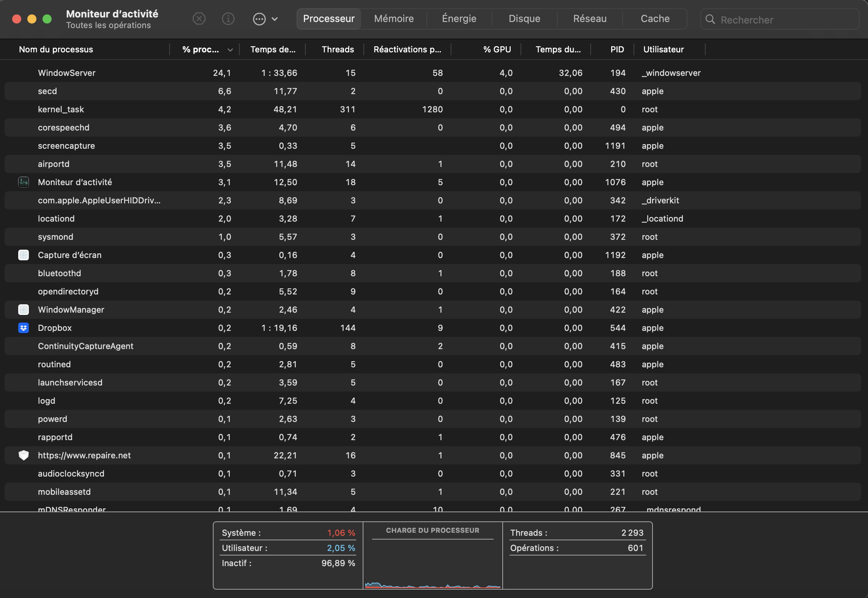
Task: Click the ellipsis more-actions icon
Action: [x=259, y=19]
